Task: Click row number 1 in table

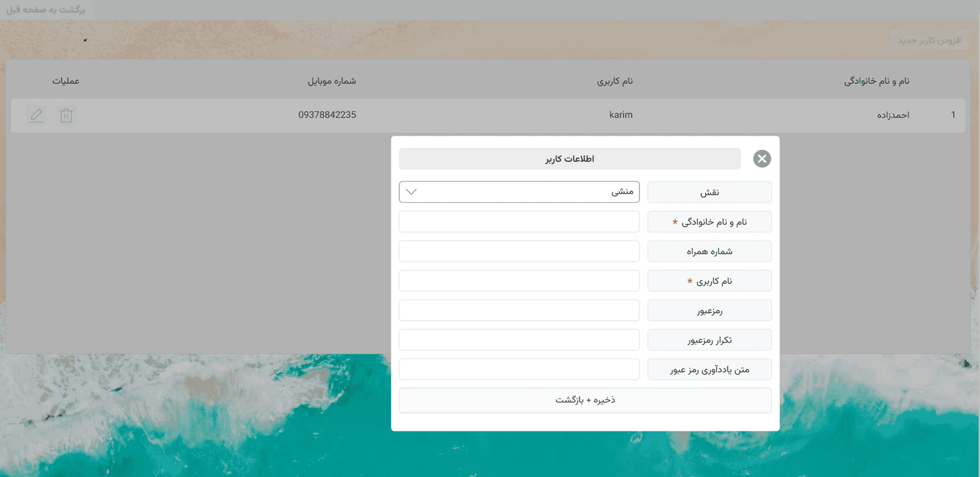Action: [x=953, y=115]
